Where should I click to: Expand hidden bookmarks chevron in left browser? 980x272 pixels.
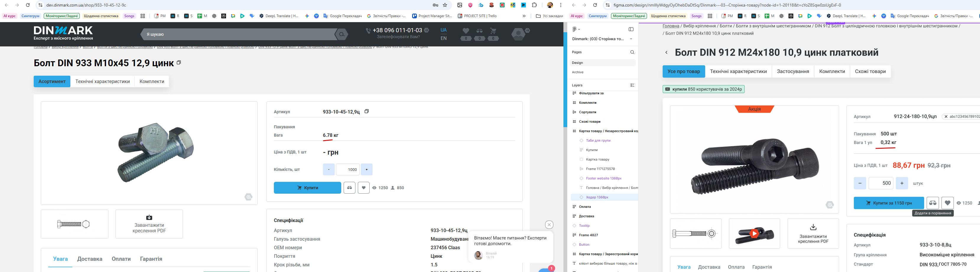(x=524, y=16)
